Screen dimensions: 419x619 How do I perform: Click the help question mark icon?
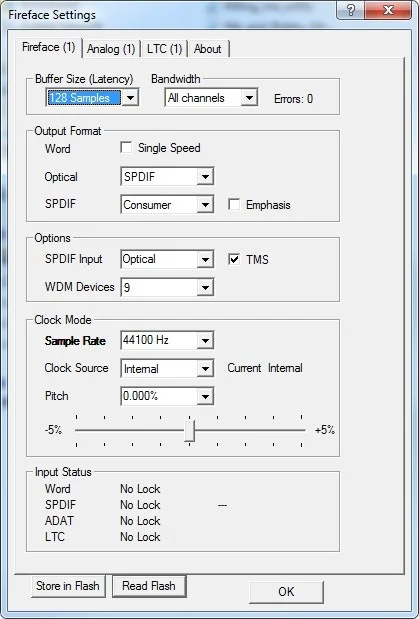click(x=351, y=10)
